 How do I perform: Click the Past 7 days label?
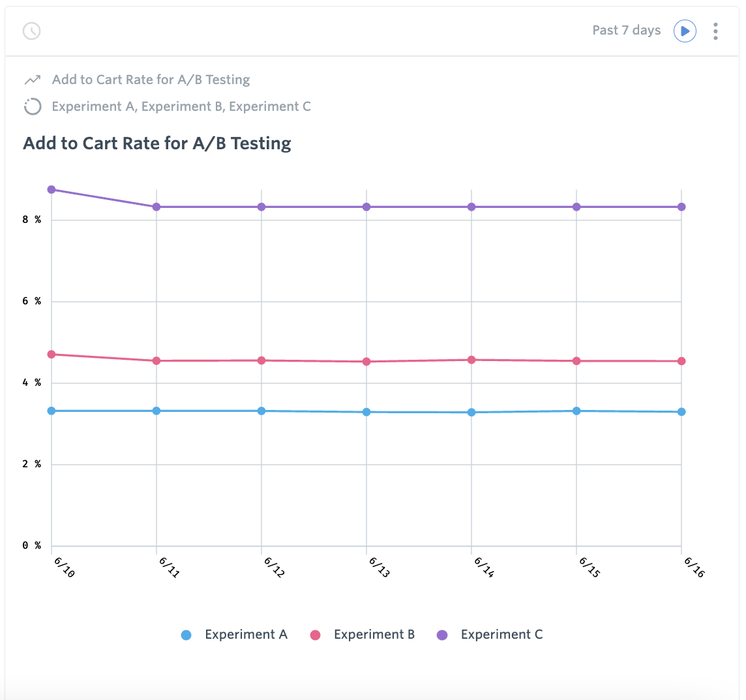626,31
